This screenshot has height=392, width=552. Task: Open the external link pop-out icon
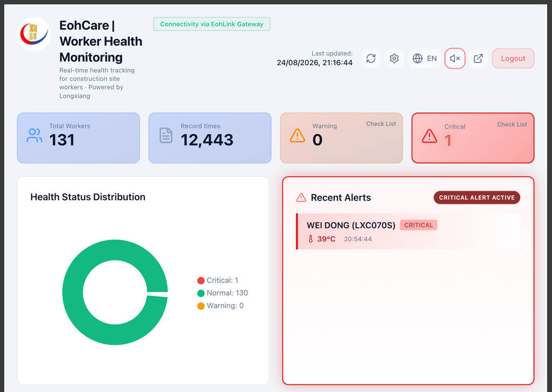pyautogui.click(x=478, y=58)
